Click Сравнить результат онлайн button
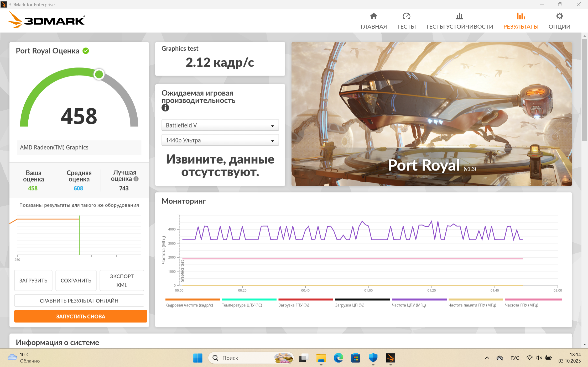This screenshot has height=367, width=588. pos(79,301)
